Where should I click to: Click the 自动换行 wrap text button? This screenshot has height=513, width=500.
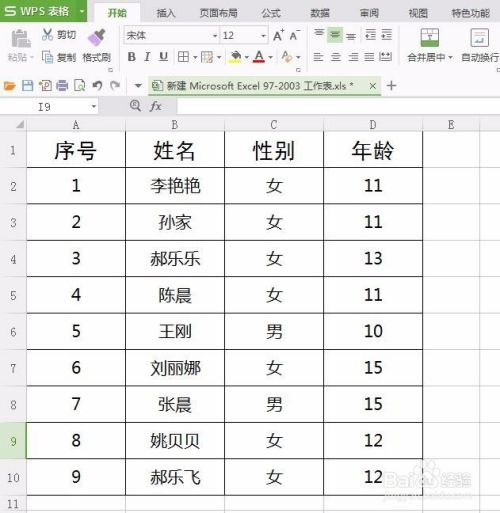480,45
